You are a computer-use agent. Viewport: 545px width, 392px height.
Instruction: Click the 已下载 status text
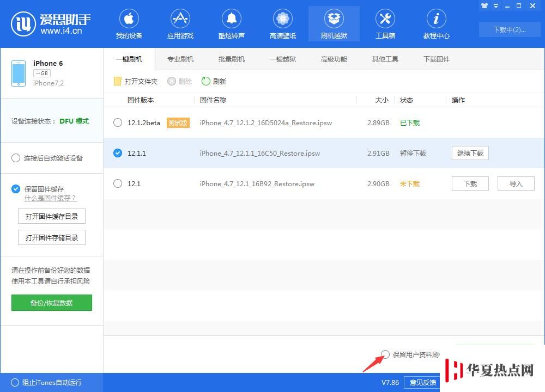coord(410,123)
